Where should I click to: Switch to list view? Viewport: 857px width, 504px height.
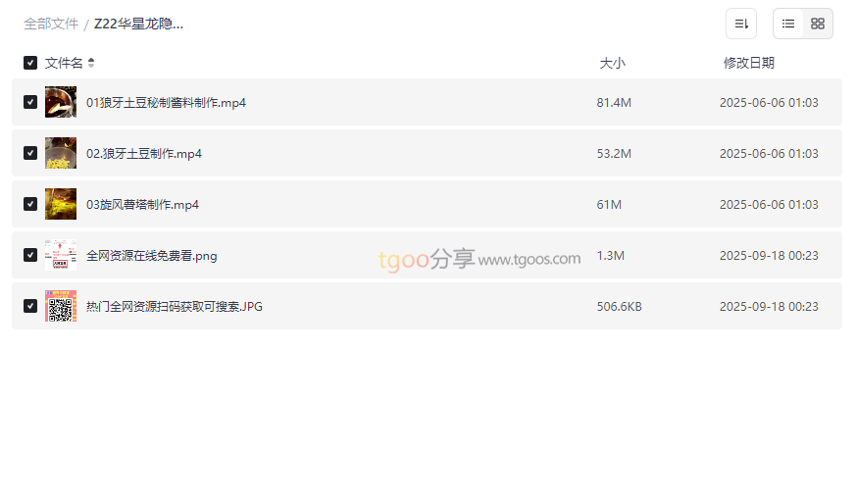coord(788,24)
